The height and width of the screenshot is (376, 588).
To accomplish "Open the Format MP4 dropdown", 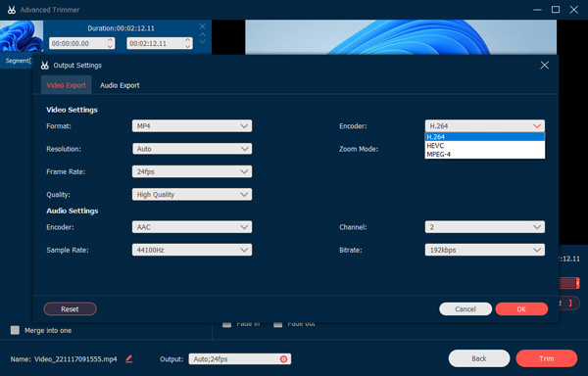I will [x=192, y=126].
